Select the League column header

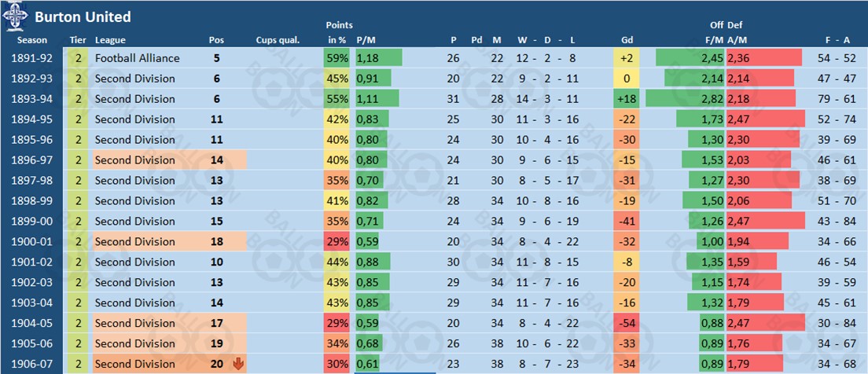click(110, 40)
